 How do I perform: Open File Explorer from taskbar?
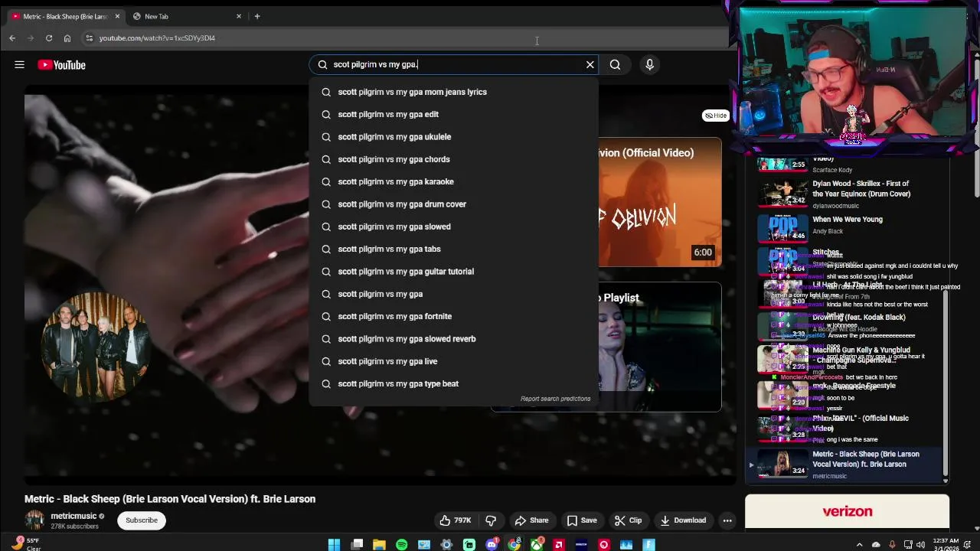click(x=379, y=545)
